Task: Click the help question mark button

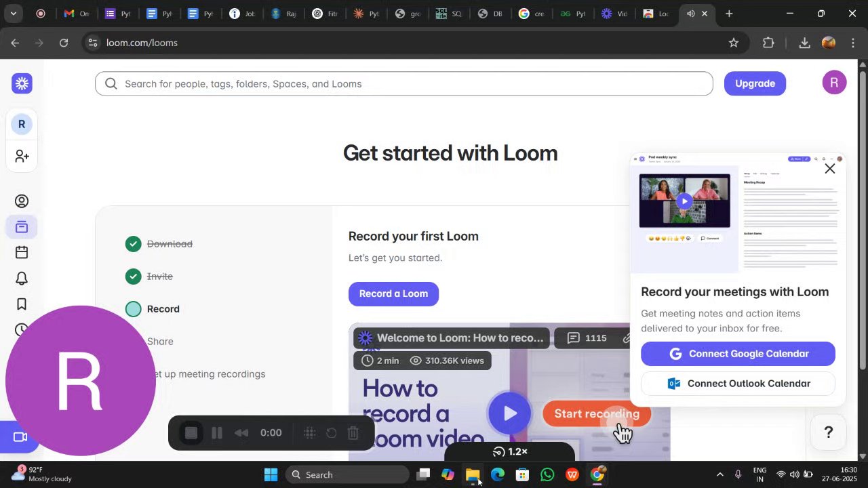Action: tap(828, 432)
